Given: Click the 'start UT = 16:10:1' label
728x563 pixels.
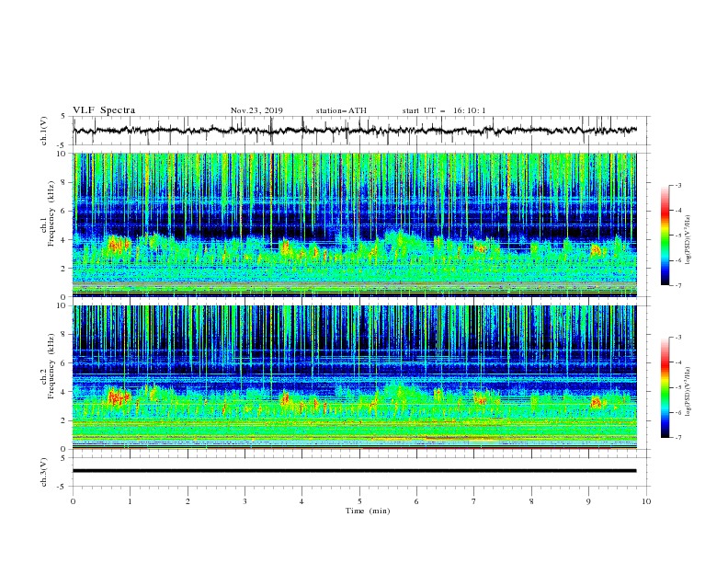Looking at the screenshot, I should click(444, 110).
